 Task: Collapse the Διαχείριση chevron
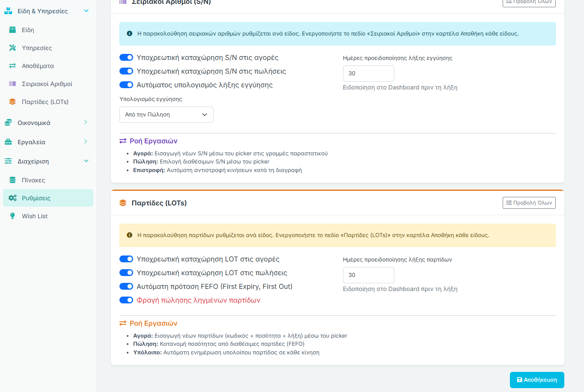click(x=86, y=161)
